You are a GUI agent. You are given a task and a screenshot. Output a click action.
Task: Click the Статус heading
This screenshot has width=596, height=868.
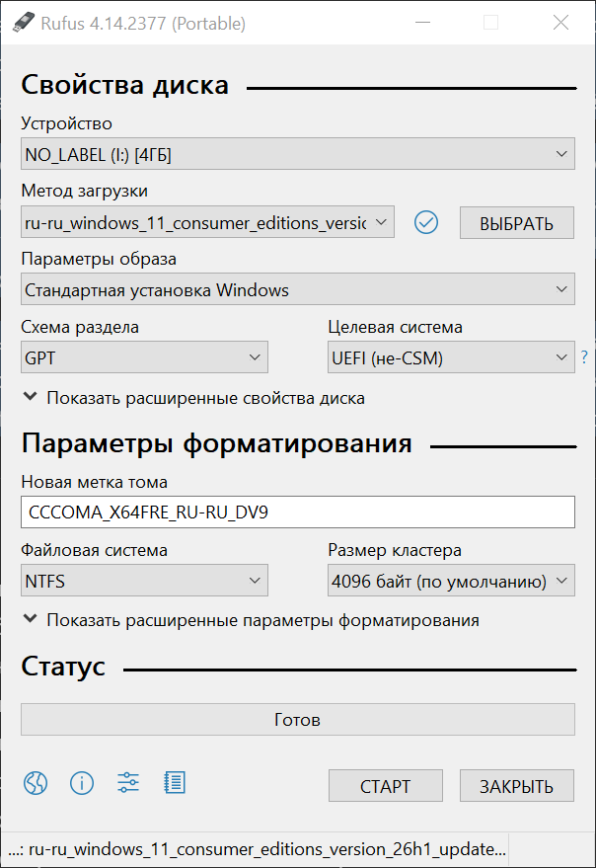63,667
